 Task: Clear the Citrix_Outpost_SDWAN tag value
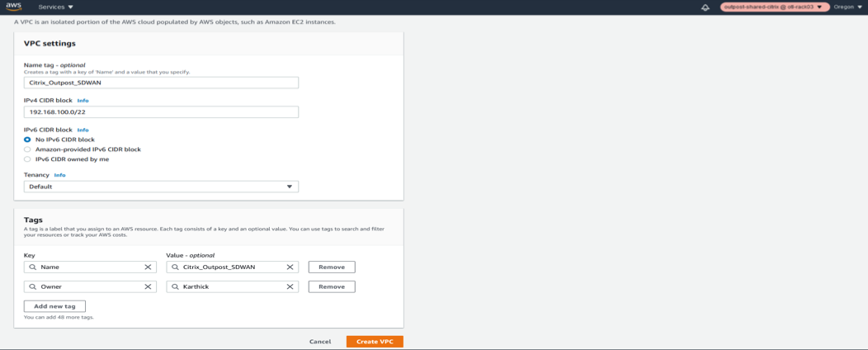coord(290,267)
